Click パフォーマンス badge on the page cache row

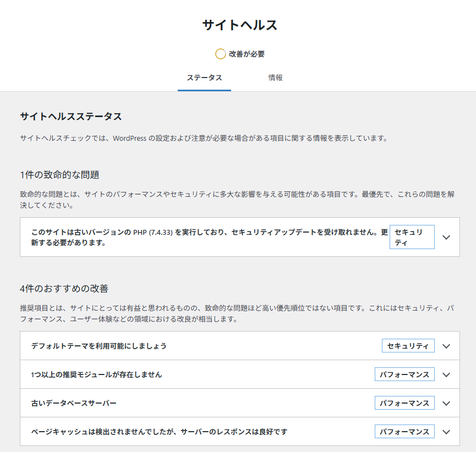click(x=404, y=432)
